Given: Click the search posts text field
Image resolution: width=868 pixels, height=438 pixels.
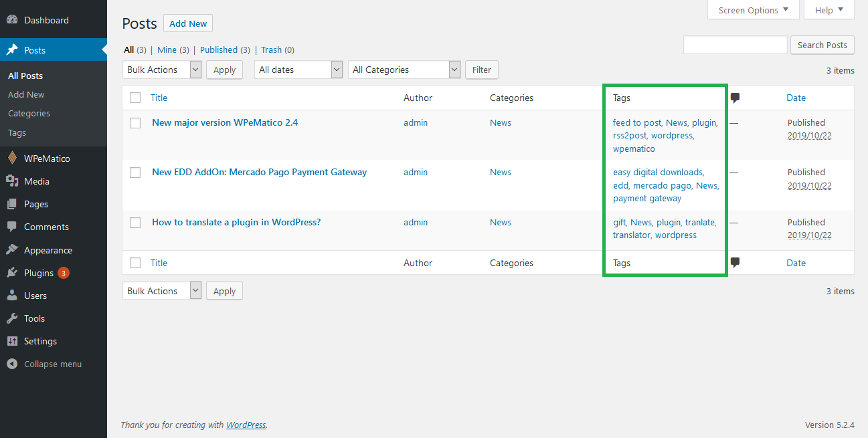Looking at the screenshot, I should tap(735, 45).
